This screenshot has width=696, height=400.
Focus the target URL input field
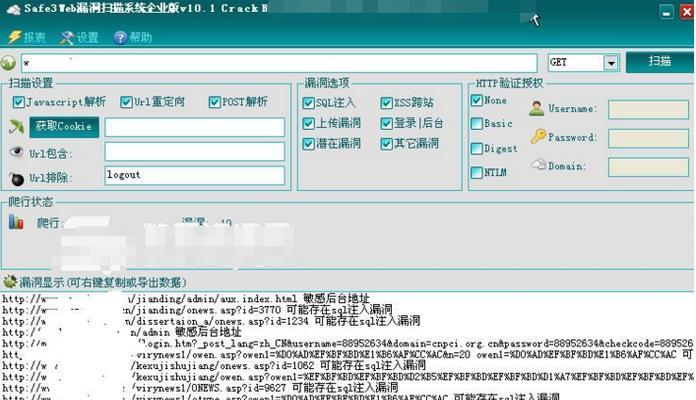point(279,63)
